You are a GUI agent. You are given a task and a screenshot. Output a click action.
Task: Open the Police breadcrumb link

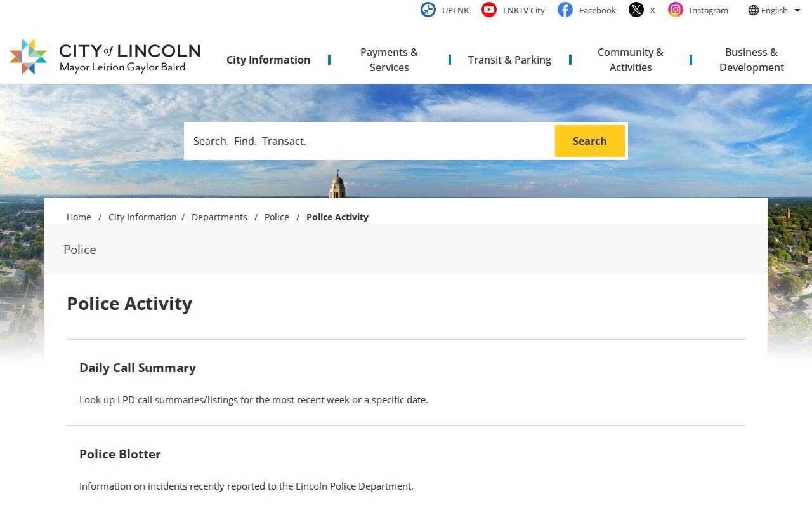(277, 217)
